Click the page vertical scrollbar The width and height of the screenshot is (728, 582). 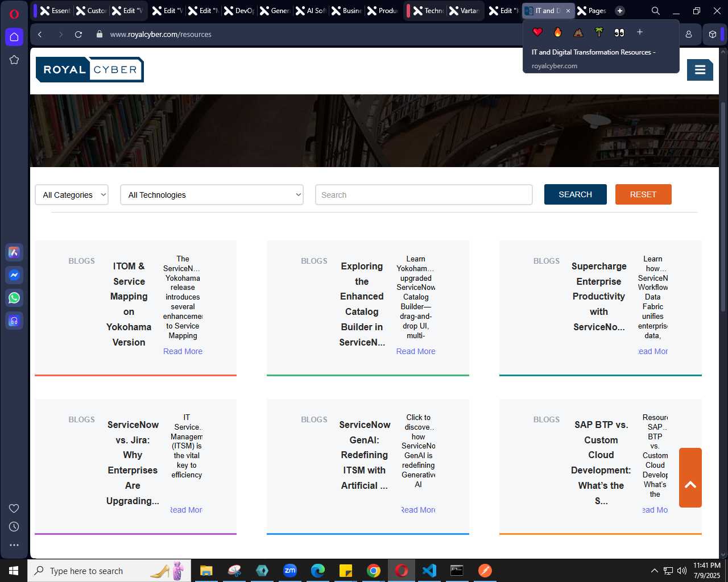click(x=723, y=206)
